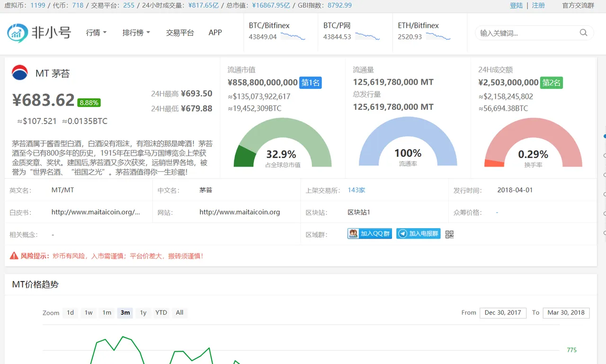The width and height of the screenshot is (606, 364).
Task: Click the search keyword input field
Action: pos(528,33)
